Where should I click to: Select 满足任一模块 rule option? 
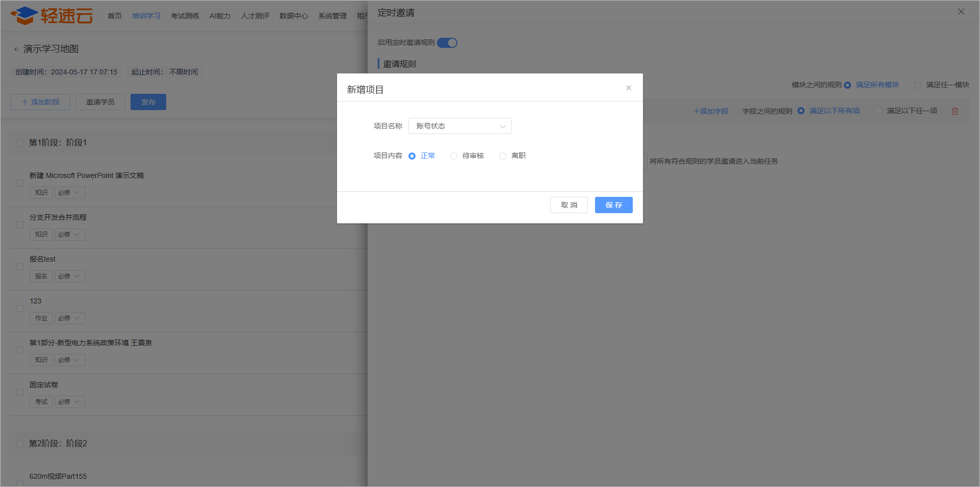point(919,85)
